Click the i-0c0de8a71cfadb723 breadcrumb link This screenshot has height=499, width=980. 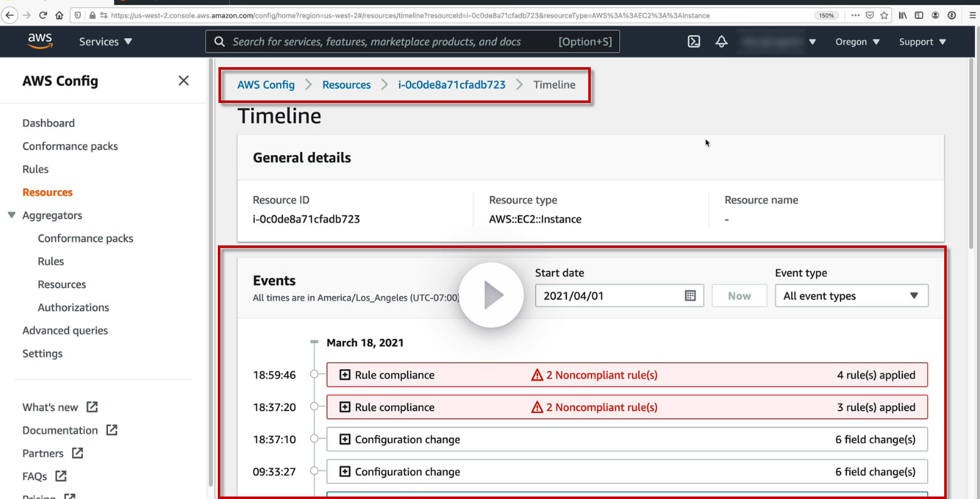(451, 85)
